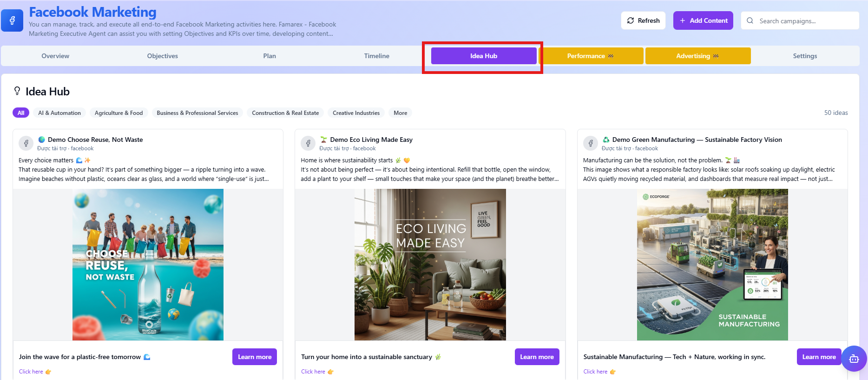Image resolution: width=868 pixels, height=380 pixels.
Task: Follow Click here link under Sustainable Manufacturing
Action: [596, 372]
